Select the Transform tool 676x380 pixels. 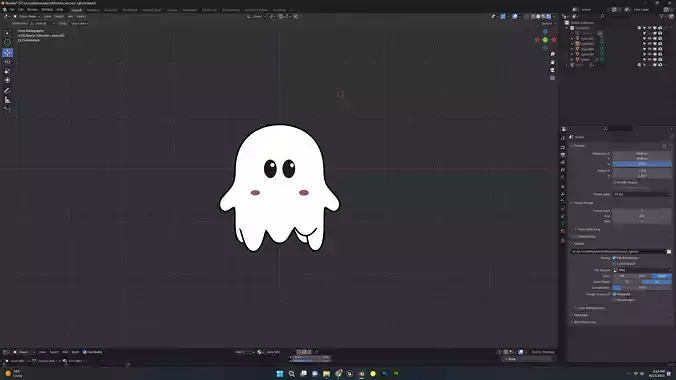(x=7, y=80)
